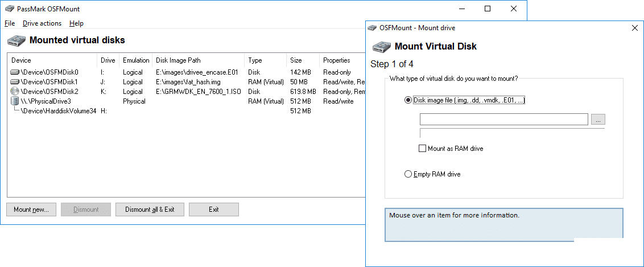
Task: Sort by the Emulation column header
Action: (136, 60)
